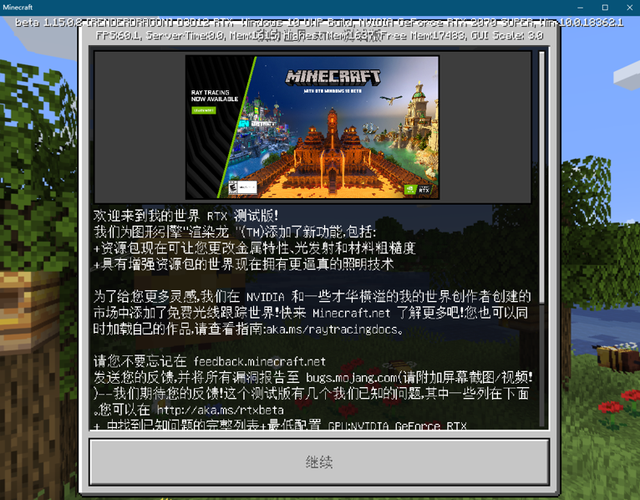Click the 欢迎来到我的世界 RTX 测试版 heading line
This screenshot has width=640, height=500.
click(186, 216)
